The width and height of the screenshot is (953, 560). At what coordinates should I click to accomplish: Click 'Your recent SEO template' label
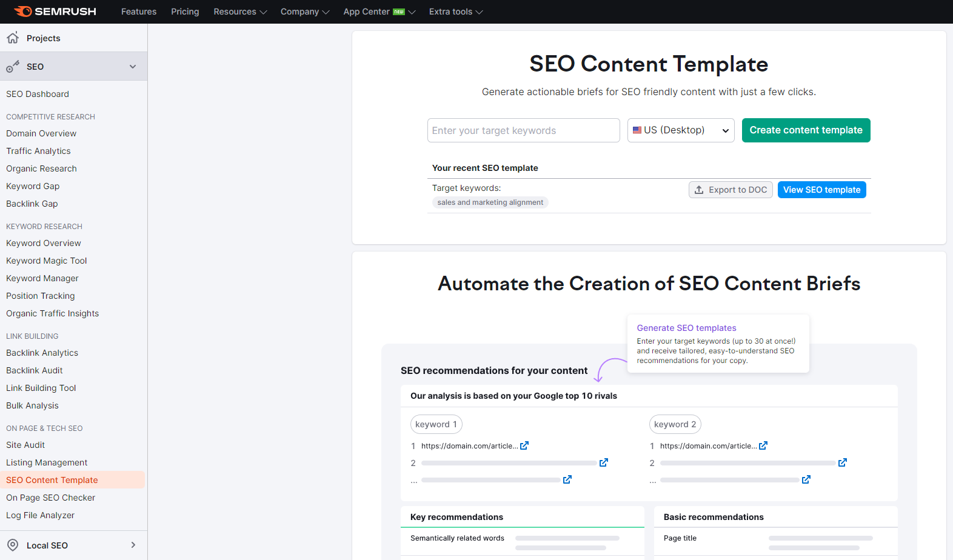point(485,168)
